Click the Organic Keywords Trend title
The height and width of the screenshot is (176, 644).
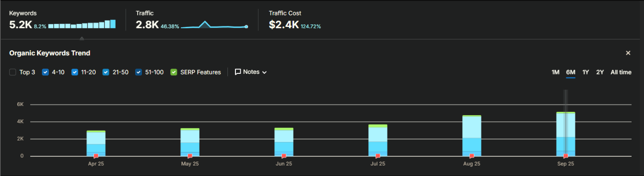click(50, 53)
